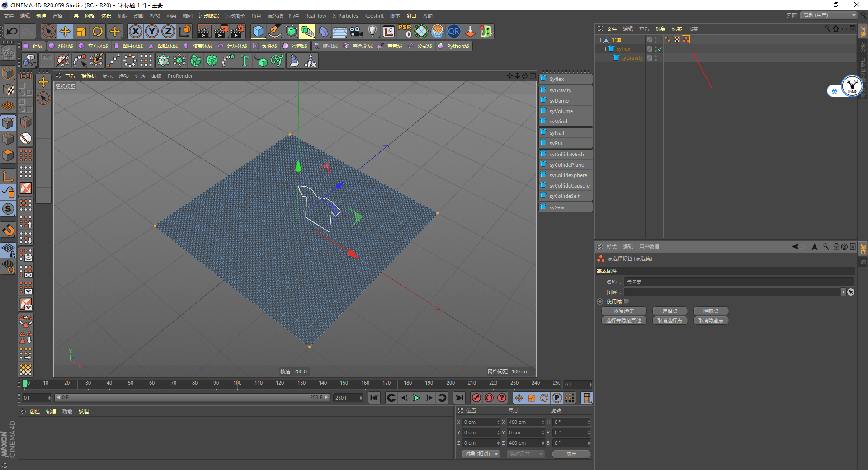The width and height of the screenshot is (868, 470).
Task: Click the Undo arrow icon
Action: click(x=12, y=31)
